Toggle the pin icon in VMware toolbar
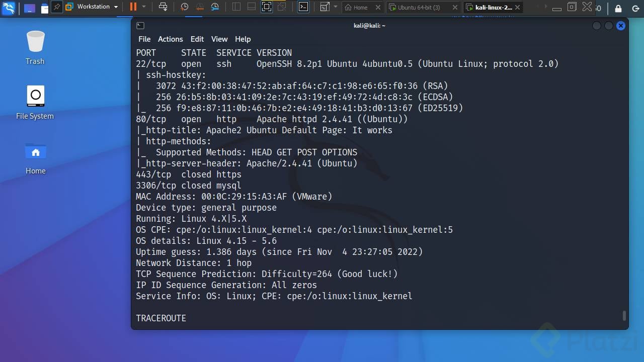644x362 pixels. pos(57,7)
